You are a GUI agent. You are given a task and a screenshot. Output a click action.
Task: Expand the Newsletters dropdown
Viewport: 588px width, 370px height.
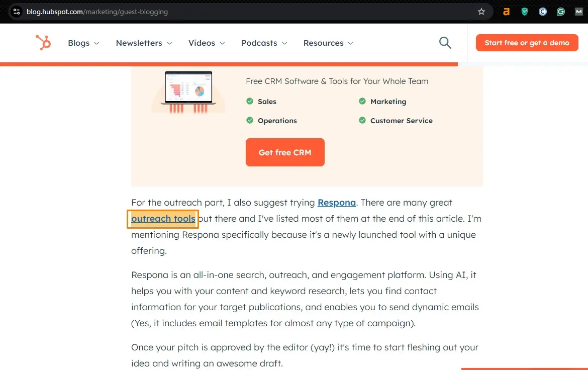point(144,43)
